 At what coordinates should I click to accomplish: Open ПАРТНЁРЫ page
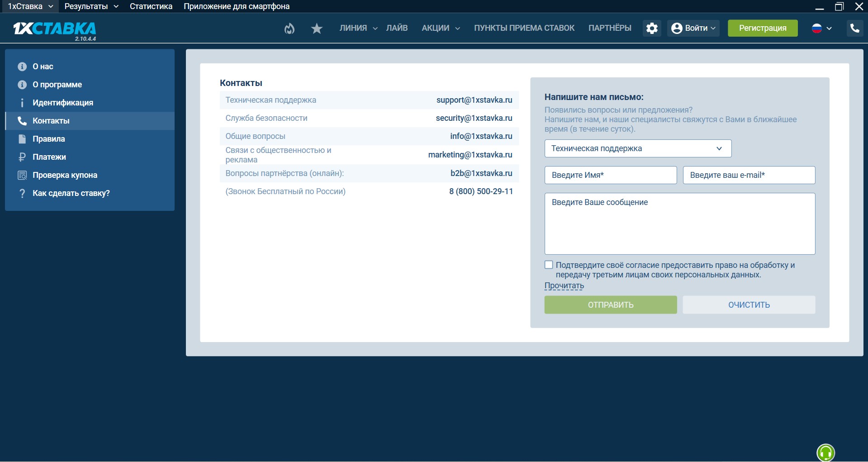[610, 28]
